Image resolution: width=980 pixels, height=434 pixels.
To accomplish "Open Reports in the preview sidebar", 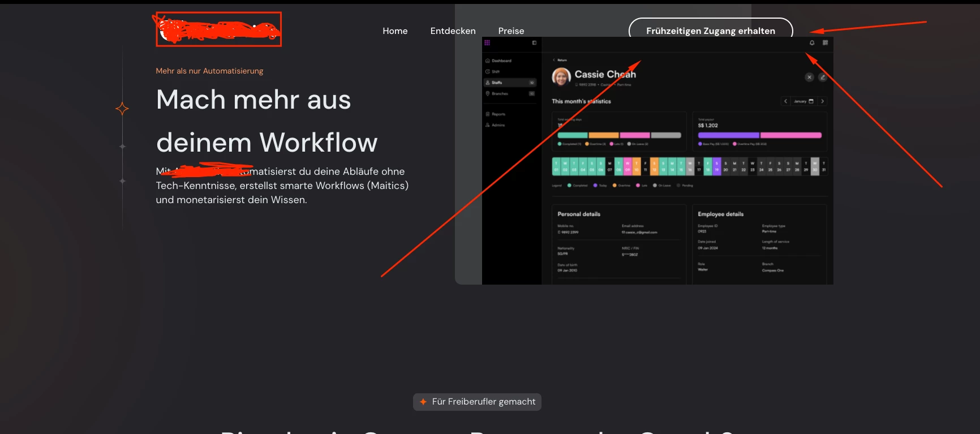I will click(496, 114).
